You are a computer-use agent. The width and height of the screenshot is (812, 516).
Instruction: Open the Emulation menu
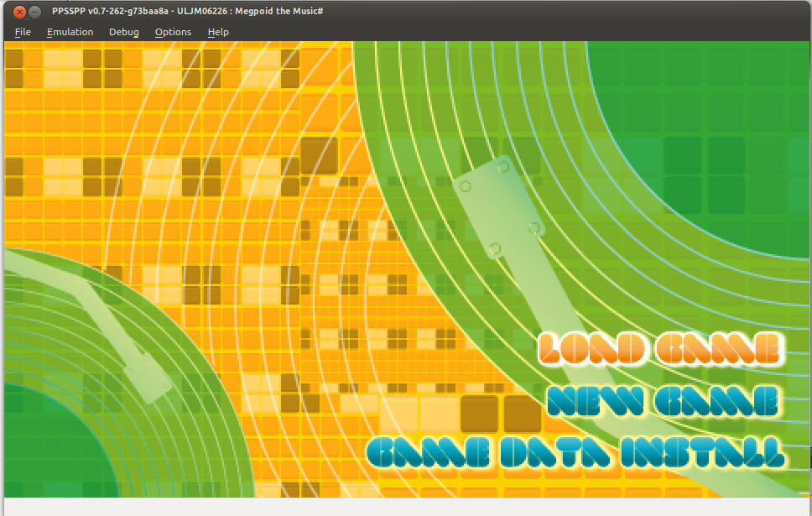[70, 32]
